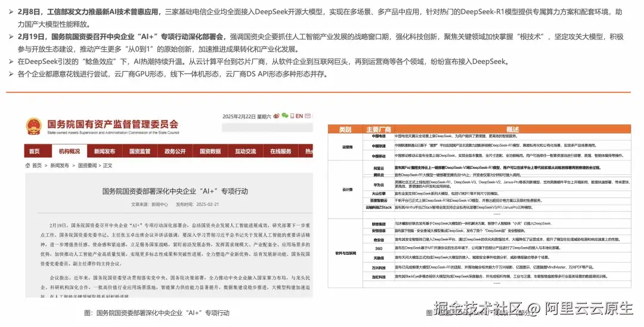Open the WeChat icon in site header
This screenshot has width=644, height=327.
click(x=284, y=116)
